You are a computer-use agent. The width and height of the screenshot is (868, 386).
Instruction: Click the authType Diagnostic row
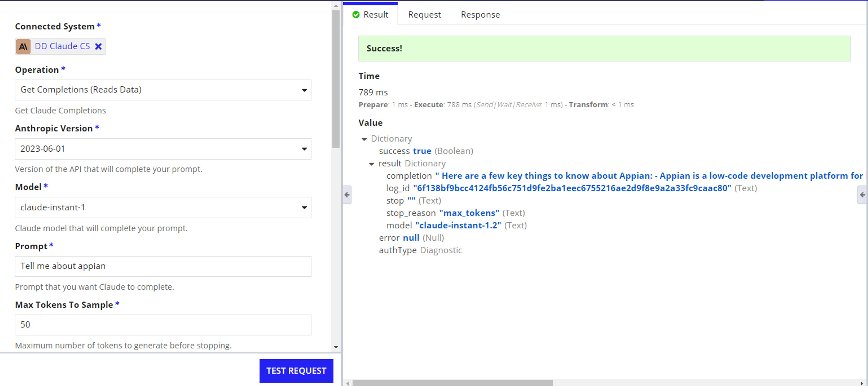(x=420, y=250)
